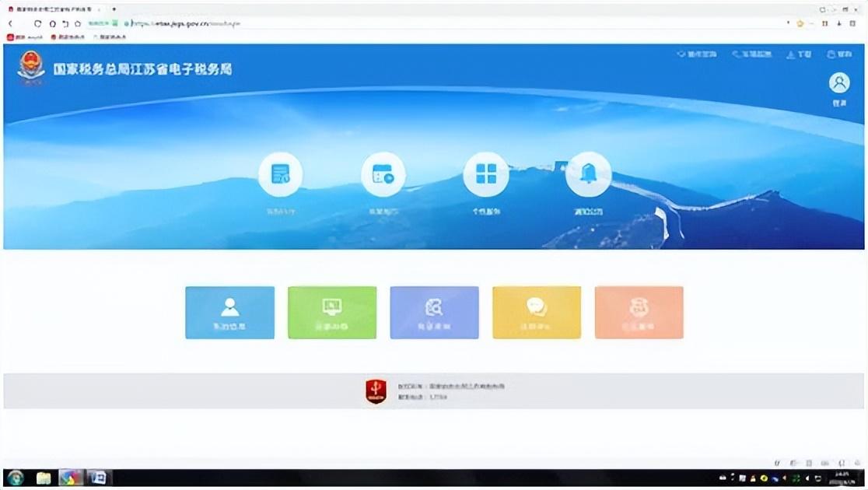This screenshot has height=490, width=868.
Task: Click the yellow chat bubbles tile
Action: [537, 312]
